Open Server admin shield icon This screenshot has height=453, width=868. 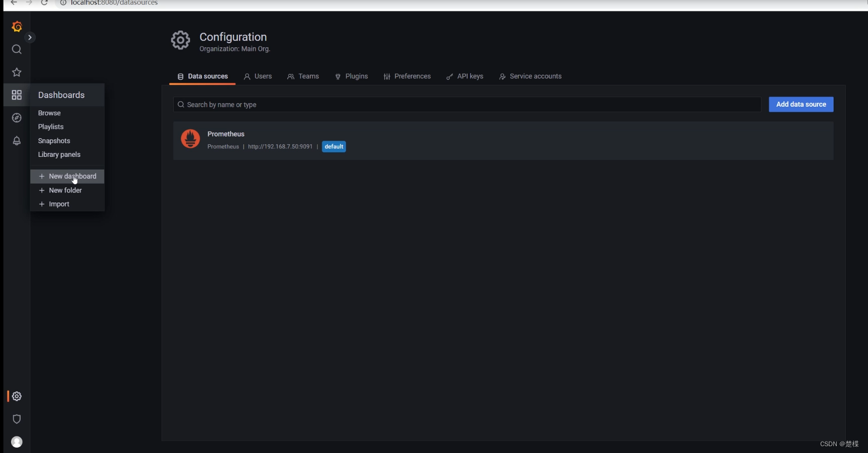[x=16, y=419]
